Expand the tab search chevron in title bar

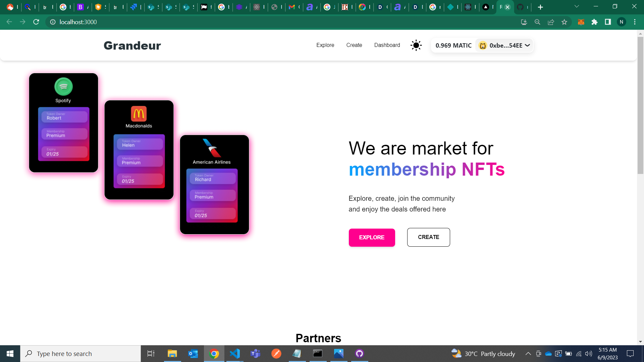pos(577,6)
